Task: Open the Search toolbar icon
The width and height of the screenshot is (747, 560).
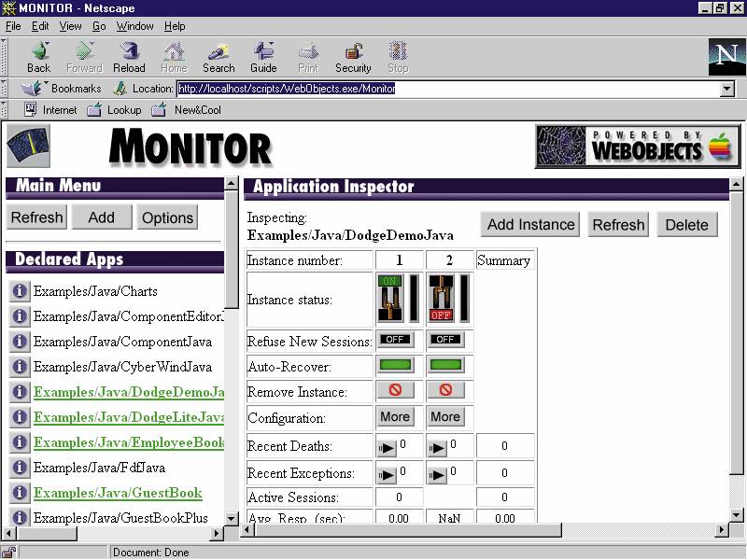Action: coord(218,57)
